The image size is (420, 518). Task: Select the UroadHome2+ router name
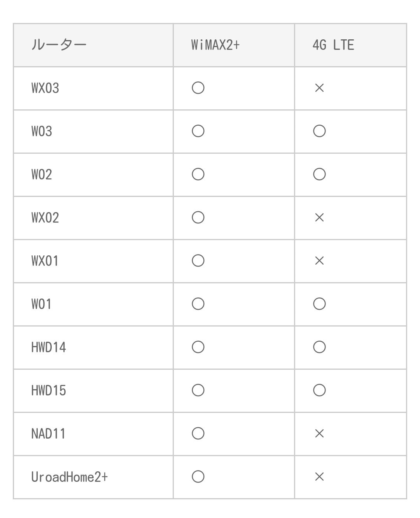(x=70, y=477)
